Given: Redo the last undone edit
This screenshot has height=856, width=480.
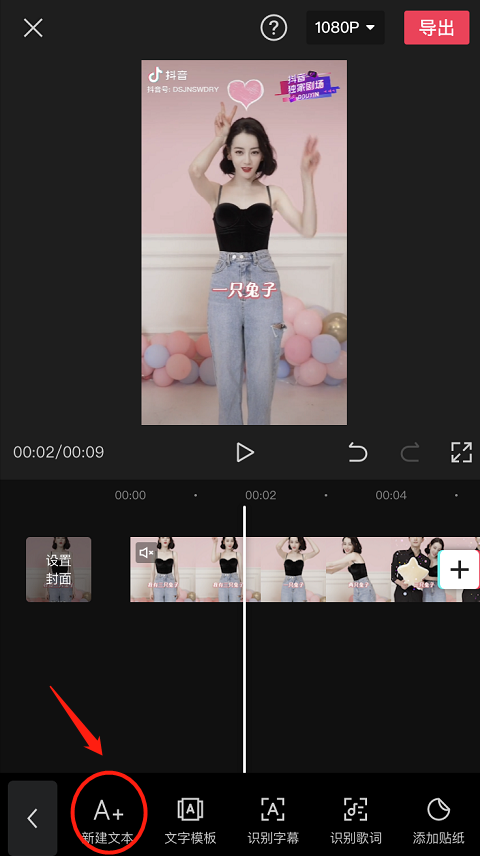Looking at the screenshot, I should pos(410,452).
